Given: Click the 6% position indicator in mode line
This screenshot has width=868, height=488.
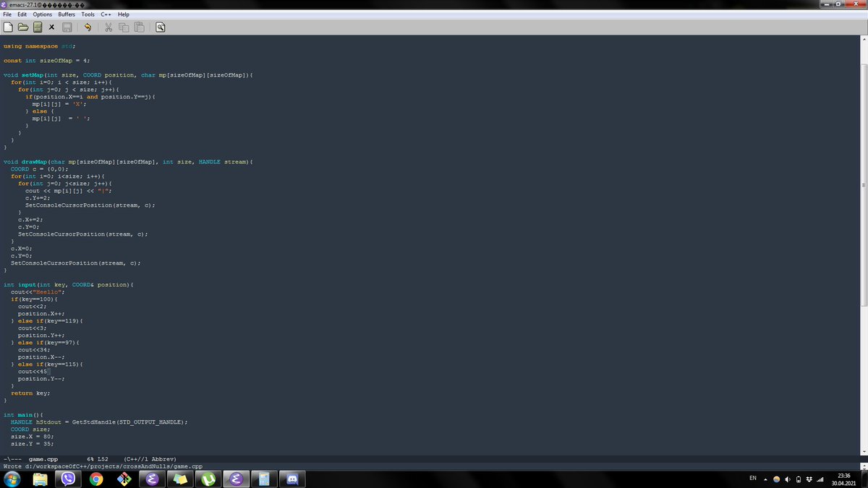Looking at the screenshot, I should [90, 459].
